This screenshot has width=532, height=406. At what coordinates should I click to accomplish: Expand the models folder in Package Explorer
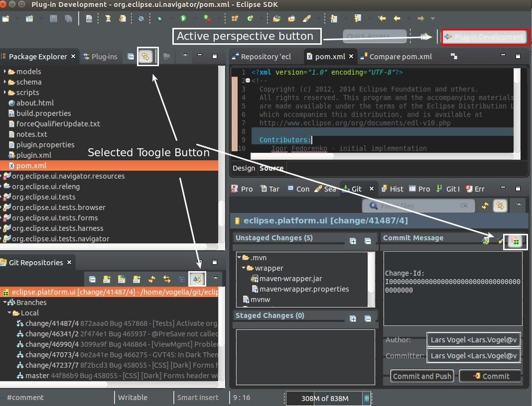click(x=5, y=72)
